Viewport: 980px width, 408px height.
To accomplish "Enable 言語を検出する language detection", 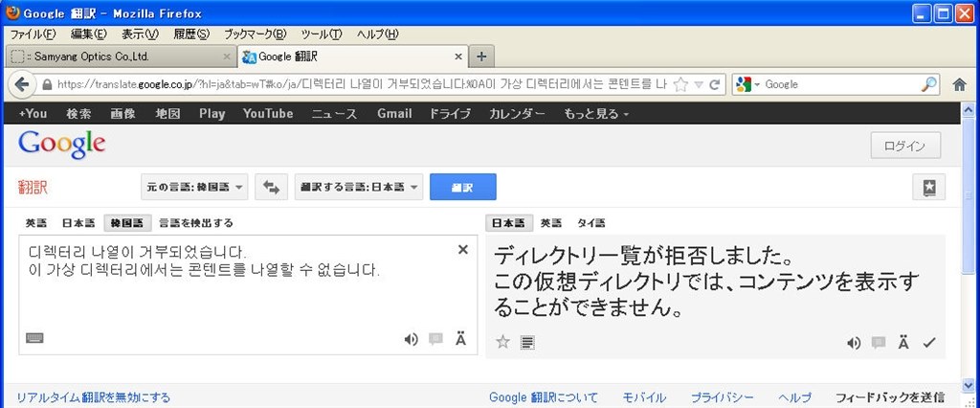I will [195, 223].
